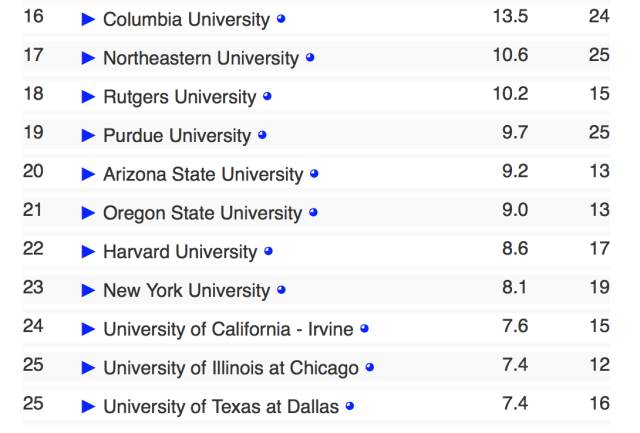Click University of Illinois at Chicago name

point(230,368)
